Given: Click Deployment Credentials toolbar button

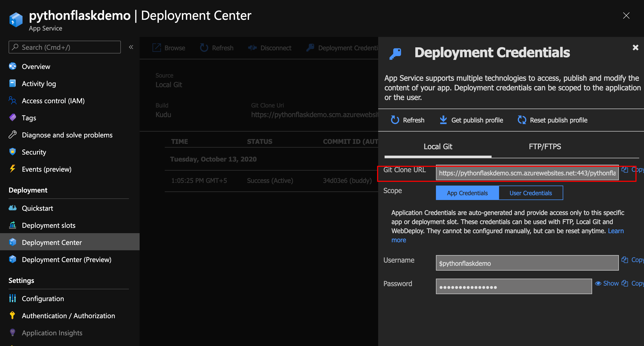Looking at the screenshot, I should click(342, 48).
